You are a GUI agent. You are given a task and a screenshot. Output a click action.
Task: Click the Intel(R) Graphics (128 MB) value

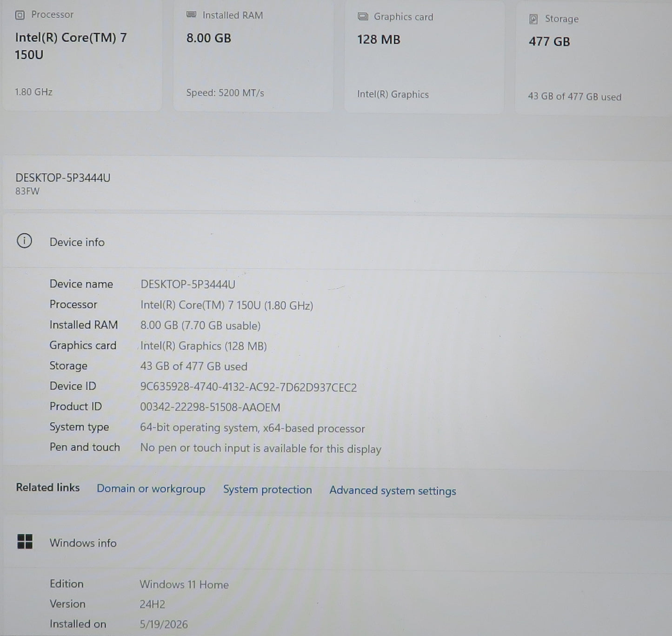click(204, 346)
